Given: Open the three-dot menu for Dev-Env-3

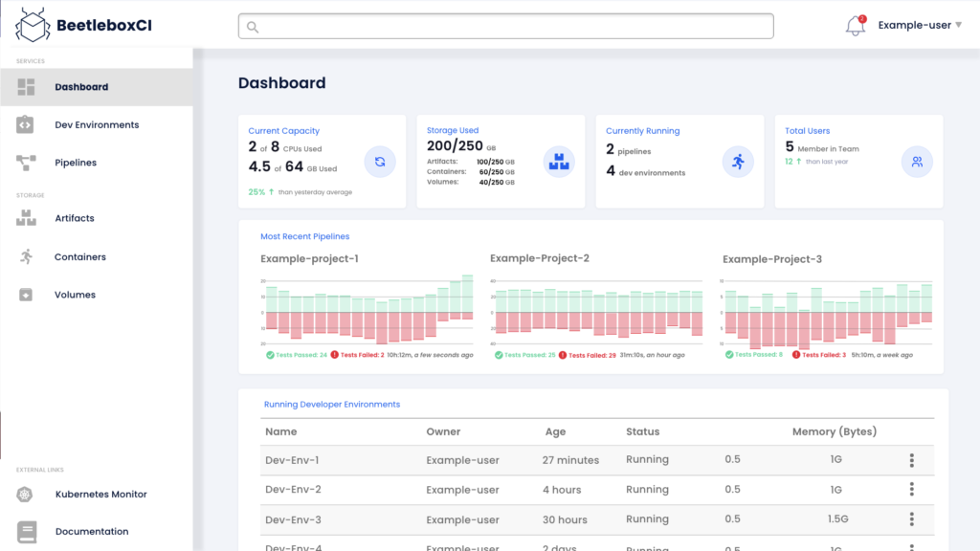Looking at the screenshot, I should [911, 519].
